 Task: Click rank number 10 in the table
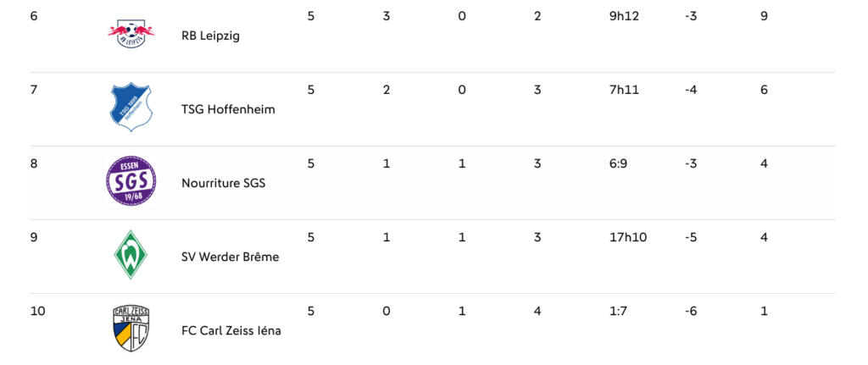(37, 311)
